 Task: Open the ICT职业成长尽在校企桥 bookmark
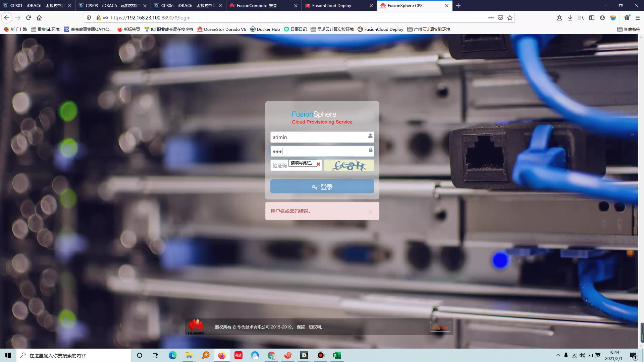coord(169,29)
